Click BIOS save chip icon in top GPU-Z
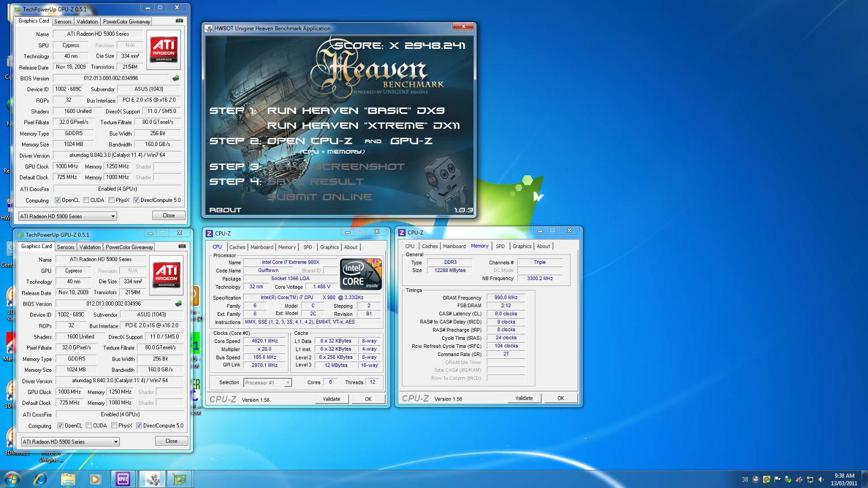Image resolution: width=868 pixels, height=488 pixels. point(176,78)
